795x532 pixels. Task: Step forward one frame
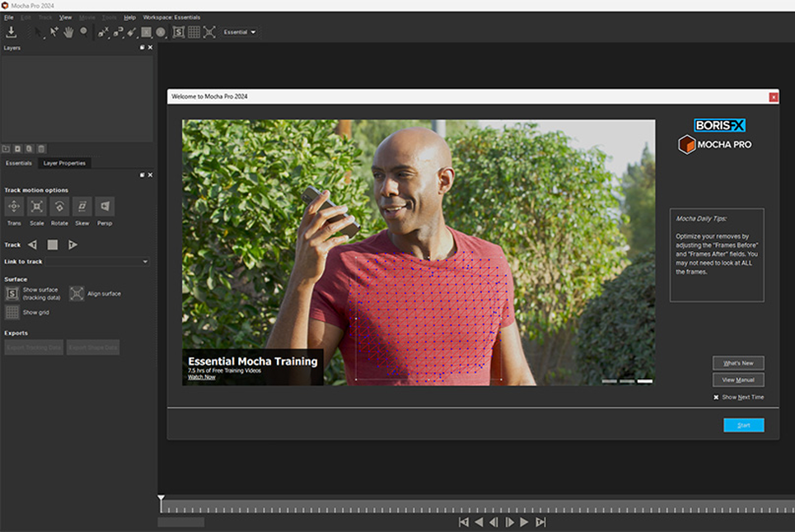(x=510, y=522)
